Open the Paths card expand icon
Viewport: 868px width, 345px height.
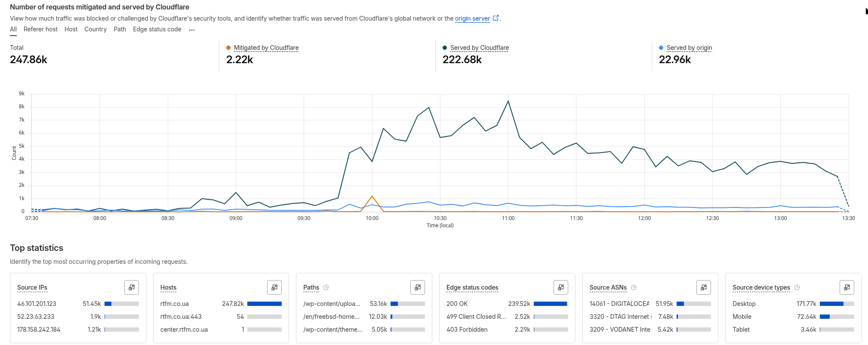pos(418,287)
